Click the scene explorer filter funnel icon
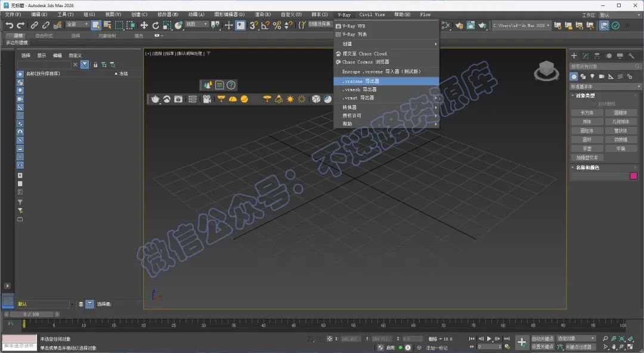 click(85, 64)
